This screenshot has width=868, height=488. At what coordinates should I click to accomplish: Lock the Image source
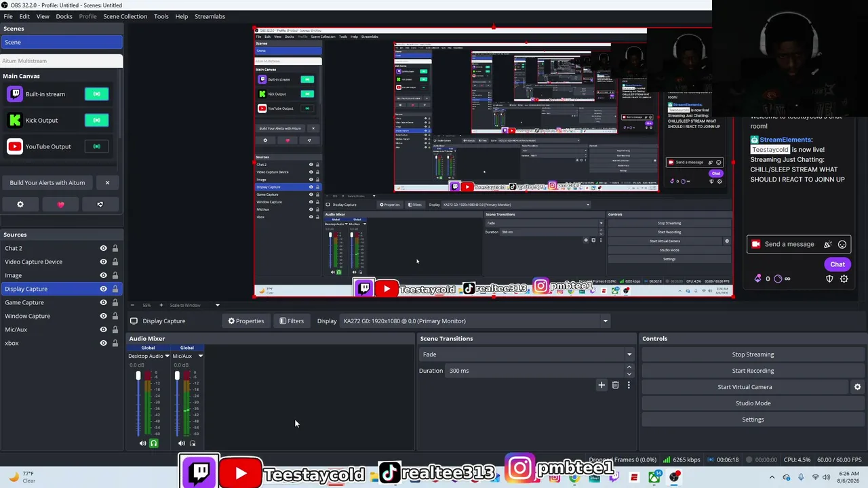[115, 275]
